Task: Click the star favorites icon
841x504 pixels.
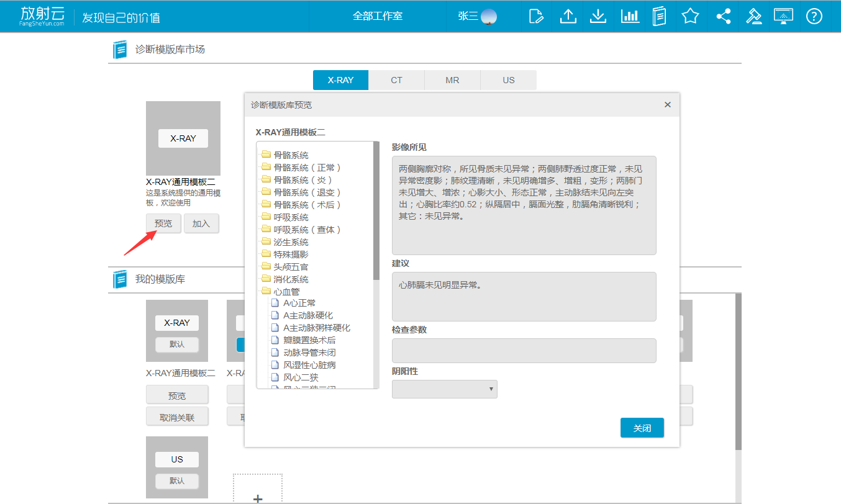Action: point(690,16)
